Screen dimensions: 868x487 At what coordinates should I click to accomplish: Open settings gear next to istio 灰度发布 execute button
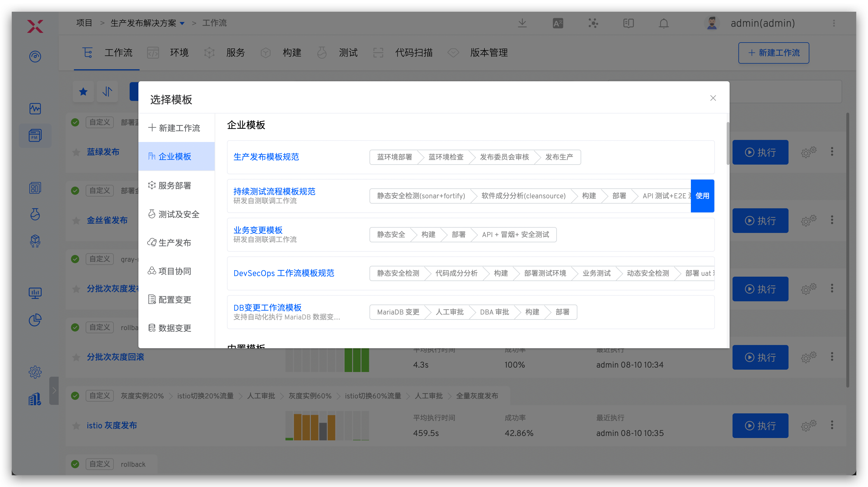[x=809, y=425]
